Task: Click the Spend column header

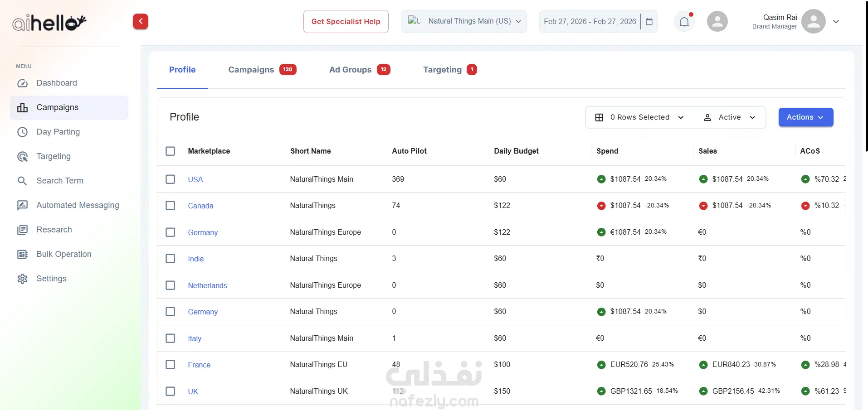Action: click(607, 151)
